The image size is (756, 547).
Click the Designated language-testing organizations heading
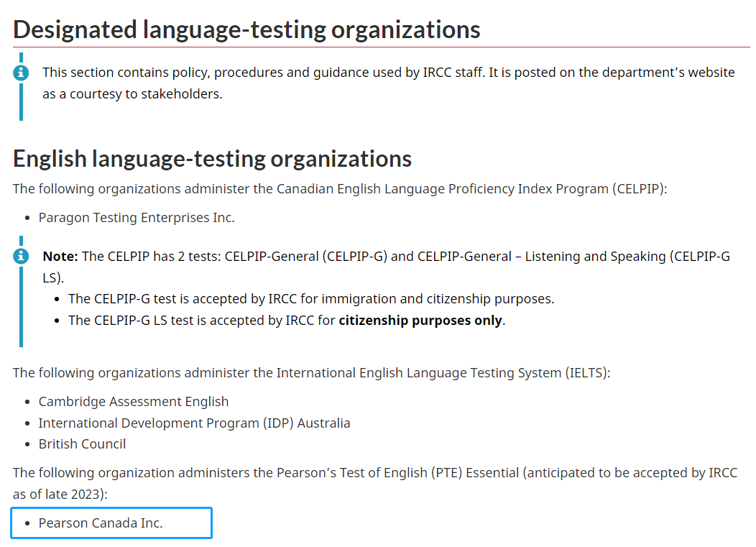pos(246,29)
